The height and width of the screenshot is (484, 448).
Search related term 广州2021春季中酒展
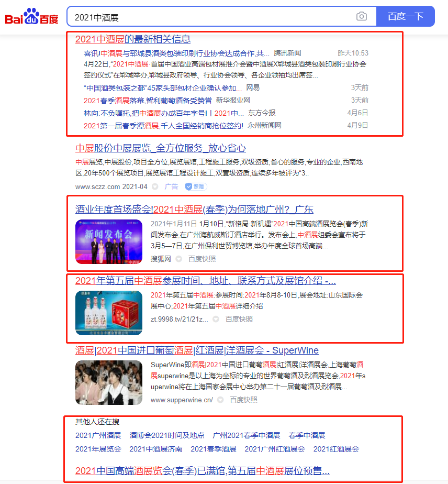(x=247, y=435)
